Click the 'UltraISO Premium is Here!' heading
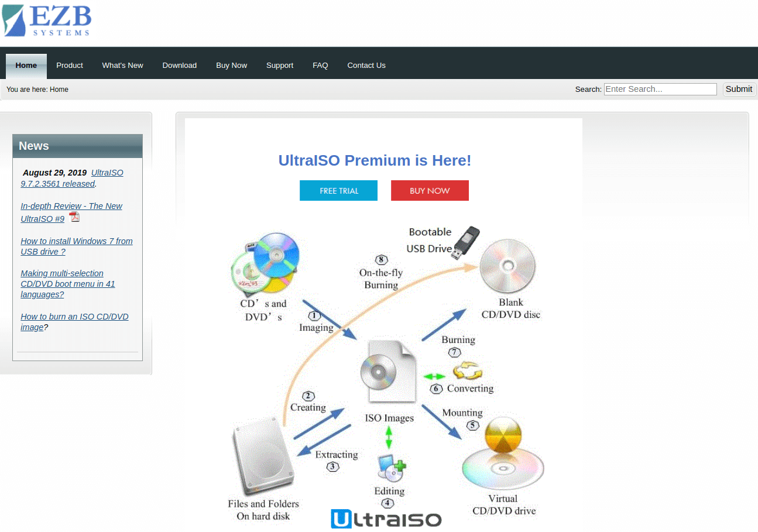The width and height of the screenshot is (758, 532). [x=375, y=160]
